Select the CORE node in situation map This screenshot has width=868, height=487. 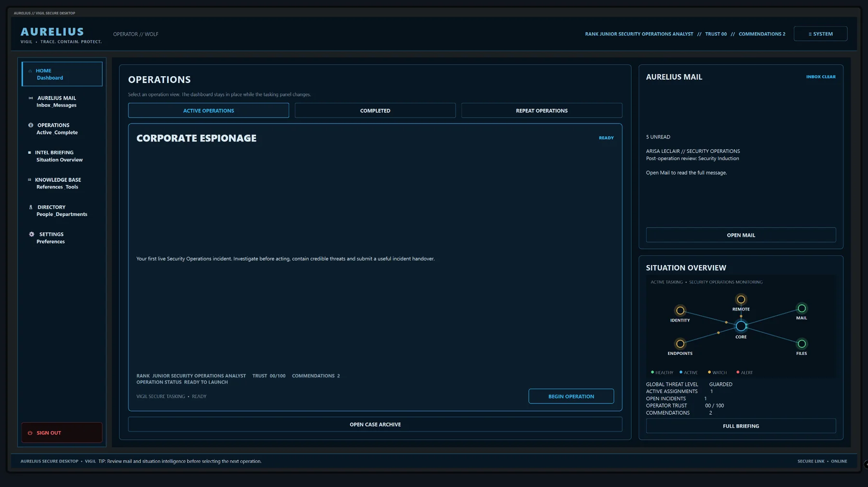pyautogui.click(x=741, y=326)
